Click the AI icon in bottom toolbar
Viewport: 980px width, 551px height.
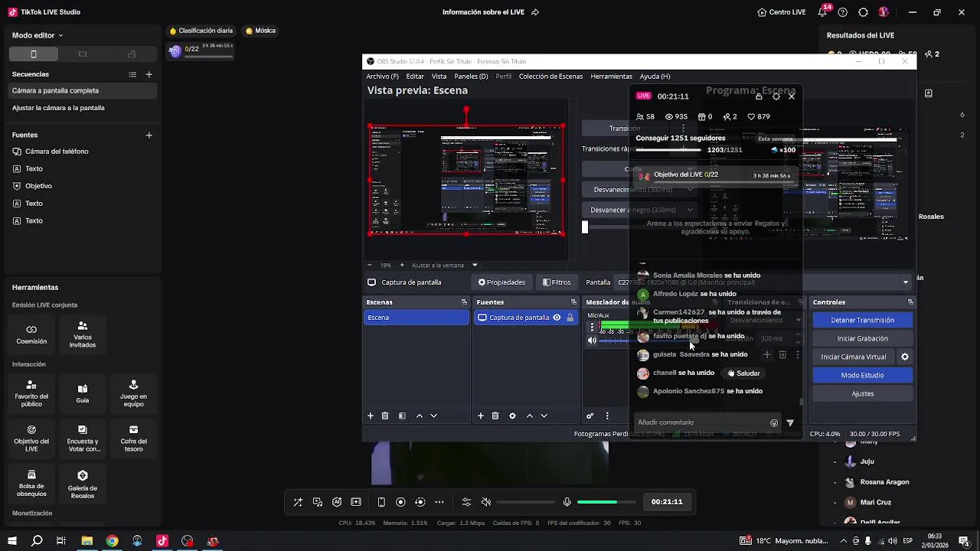(x=337, y=502)
